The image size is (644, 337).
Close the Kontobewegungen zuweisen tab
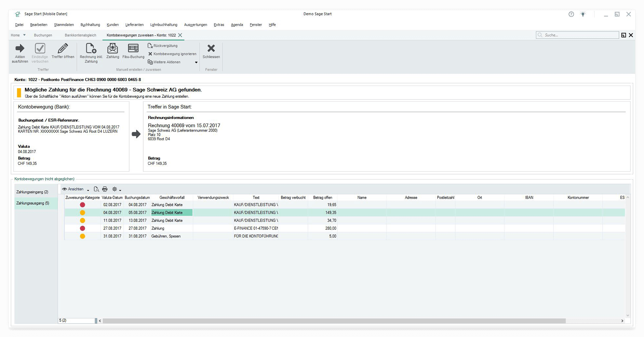180,35
